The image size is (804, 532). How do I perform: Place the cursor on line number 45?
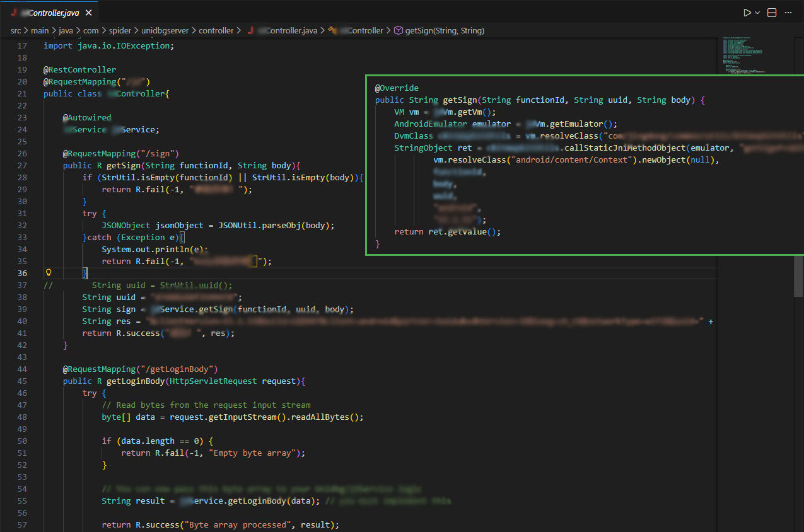pyautogui.click(x=22, y=381)
